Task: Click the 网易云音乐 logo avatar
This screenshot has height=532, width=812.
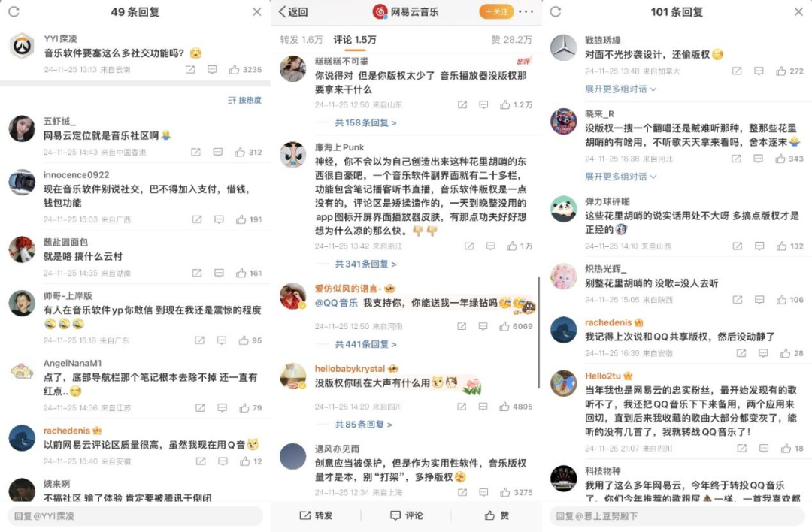Action: click(380, 11)
